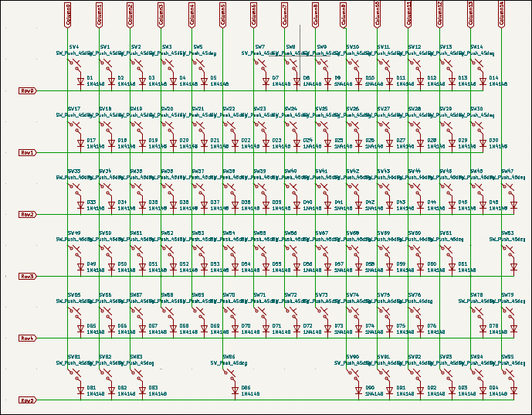Select the Row1 global label
532x415 pixels.
tap(28, 153)
